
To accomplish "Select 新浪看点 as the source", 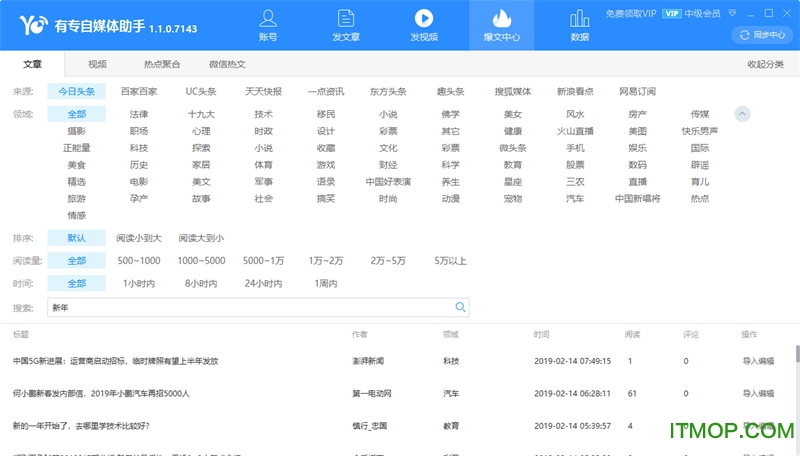I will pyautogui.click(x=575, y=91).
